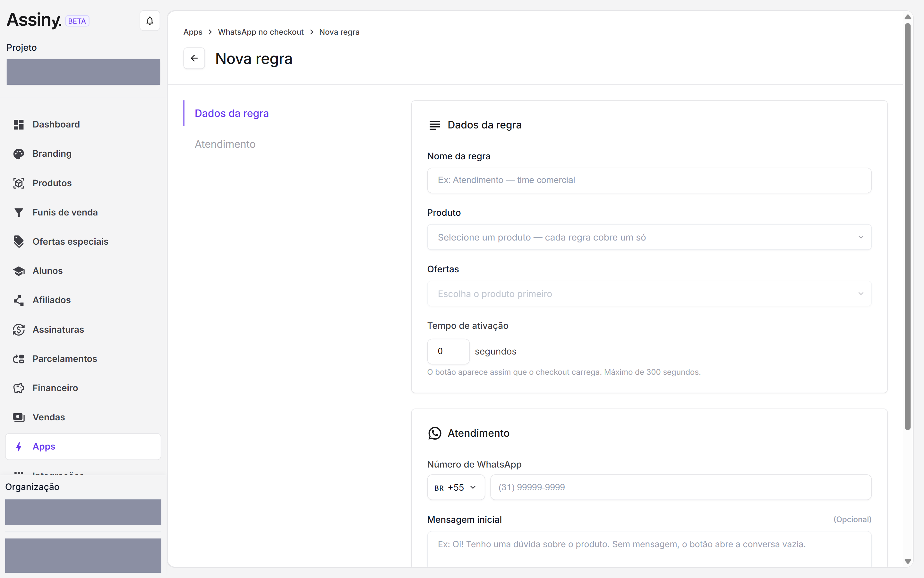Click the Afiliados share icon
The height and width of the screenshot is (578, 924).
pos(19,300)
